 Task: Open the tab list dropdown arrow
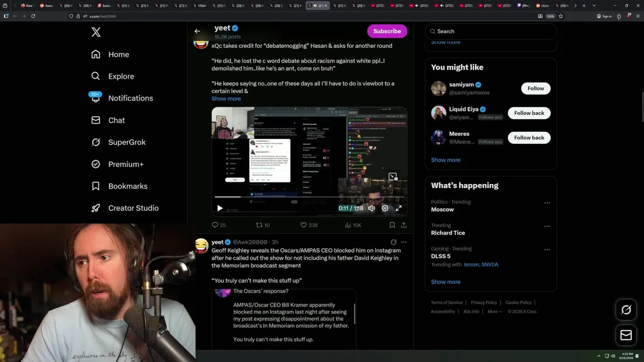pyautogui.click(x=594, y=6)
